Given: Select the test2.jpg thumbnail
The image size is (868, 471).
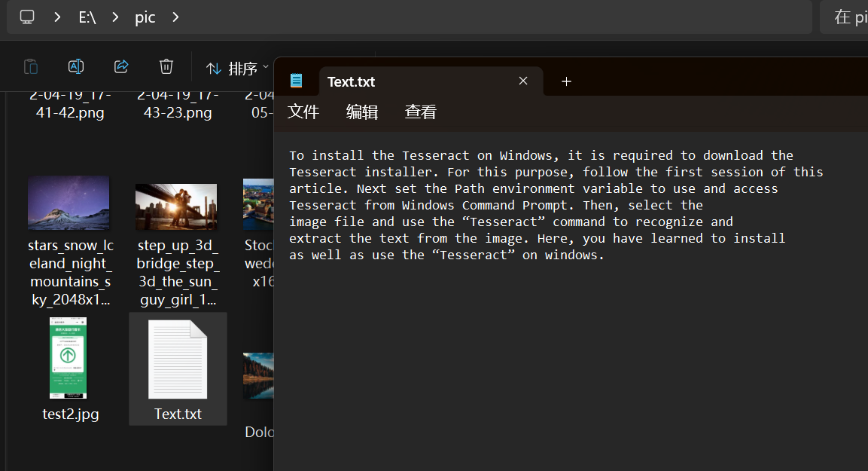Looking at the screenshot, I should tap(68, 358).
